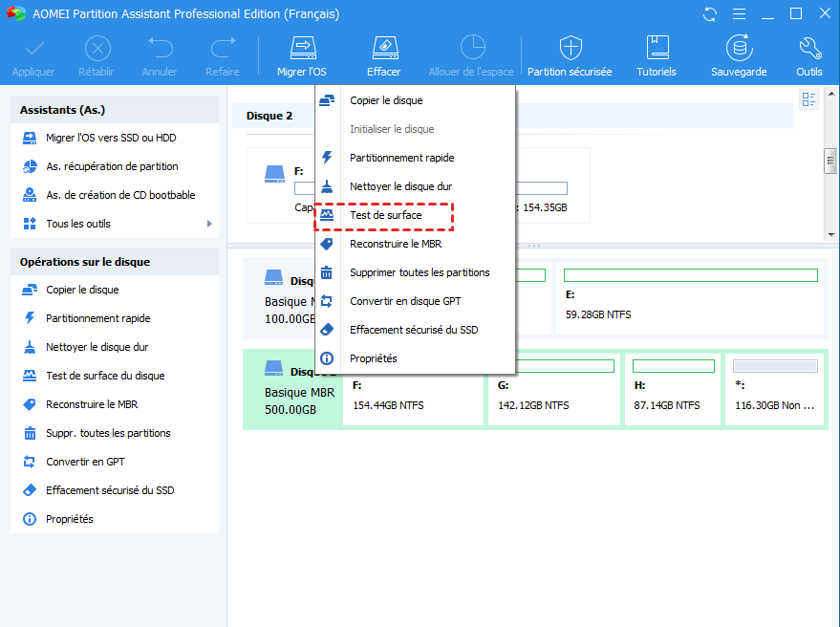Toggle the disk view layout icon

[808, 99]
